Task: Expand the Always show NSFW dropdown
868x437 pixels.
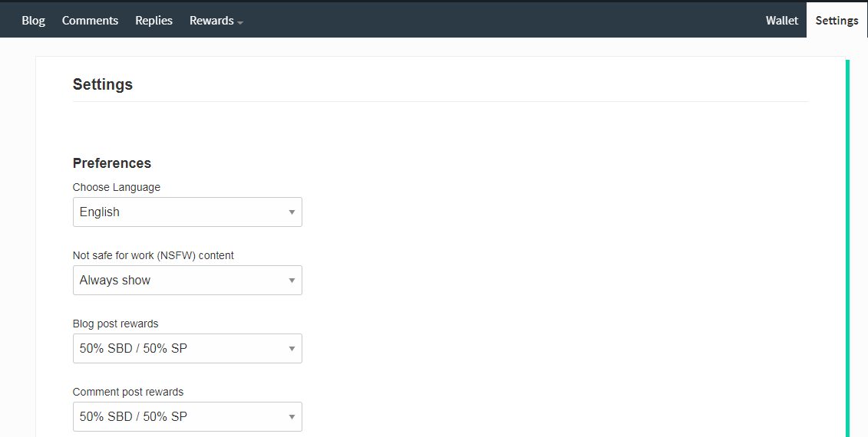Action: (x=188, y=280)
